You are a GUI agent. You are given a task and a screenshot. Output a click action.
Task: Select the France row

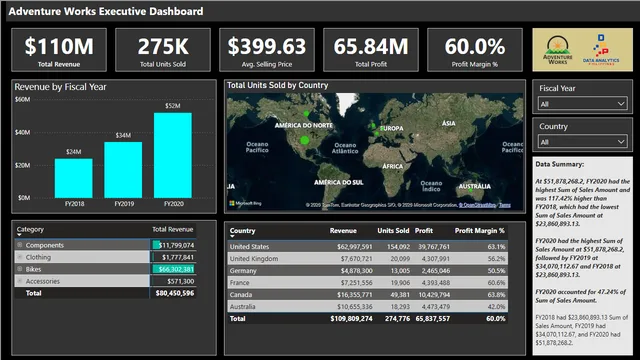point(367,282)
